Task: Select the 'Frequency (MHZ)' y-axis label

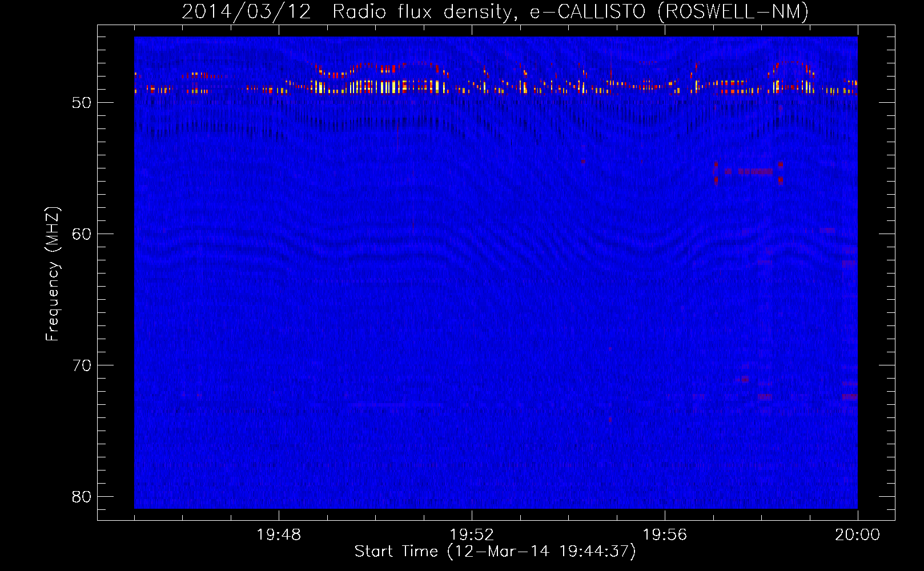Action: click(53, 274)
